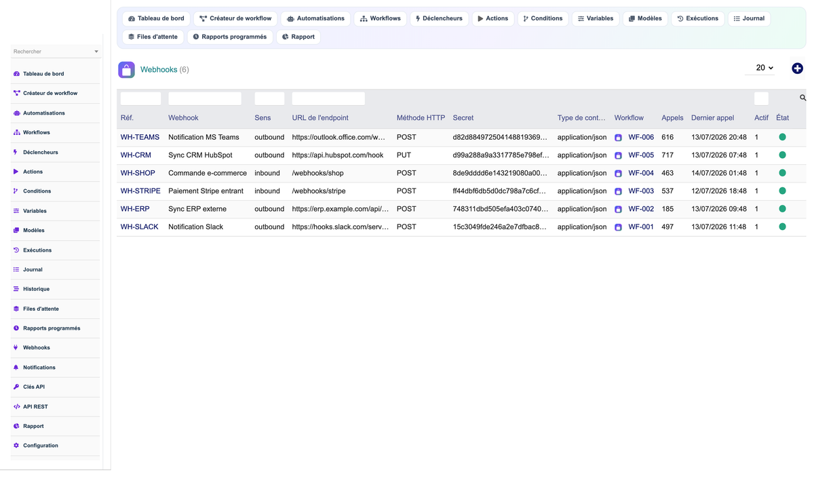Click the Configuration gear icon in the sidebar
Image resolution: width=814 pixels, height=504 pixels.
[16, 446]
